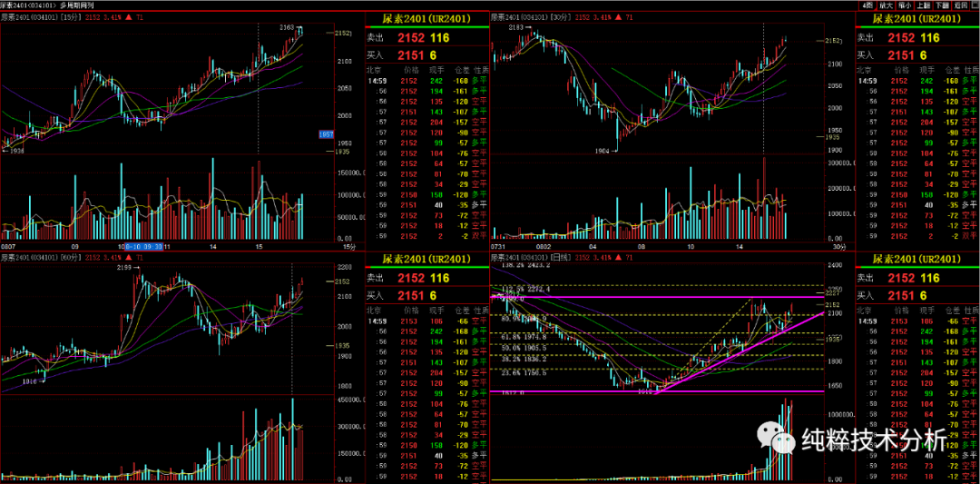Screen dimensions: 980x484
Task: Click 价格 column header in 日线 tick list
Action: (x=901, y=311)
